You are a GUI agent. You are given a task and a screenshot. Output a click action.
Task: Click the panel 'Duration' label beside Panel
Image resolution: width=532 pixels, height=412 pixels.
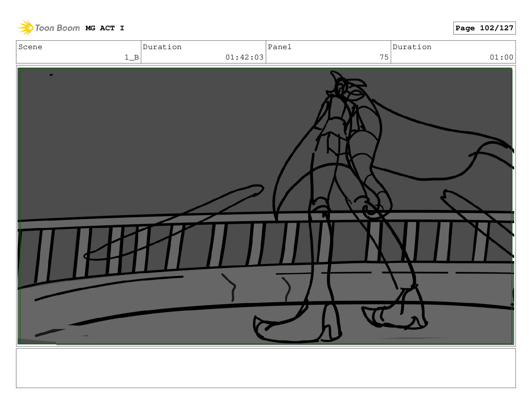pos(412,47)
